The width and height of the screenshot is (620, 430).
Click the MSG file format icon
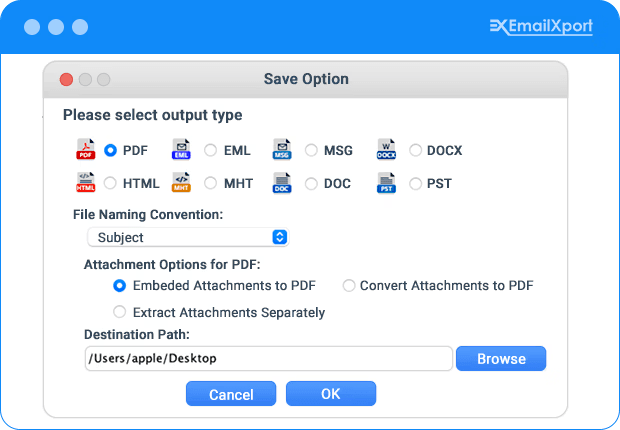pyautogui.click(x=282, y=149)
